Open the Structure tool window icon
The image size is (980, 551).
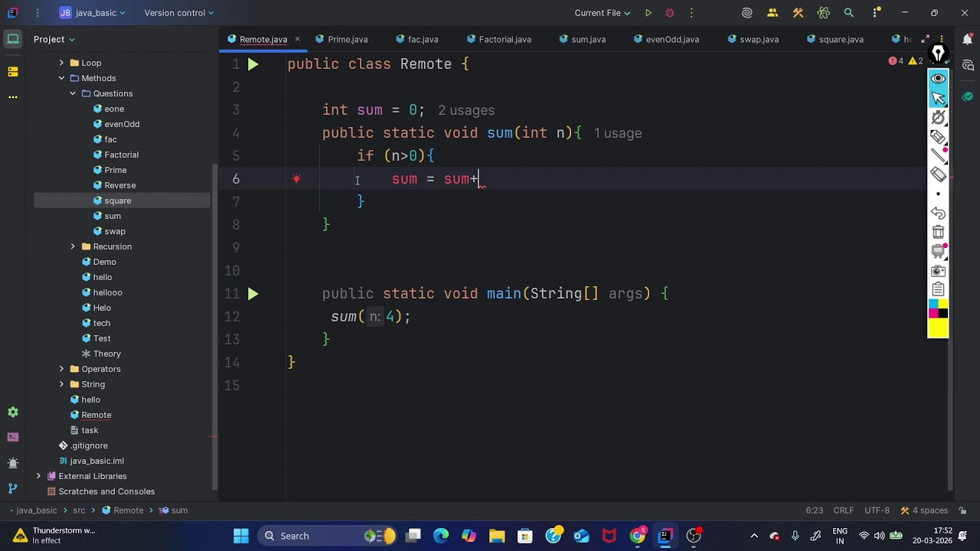(x=13, y=71)
